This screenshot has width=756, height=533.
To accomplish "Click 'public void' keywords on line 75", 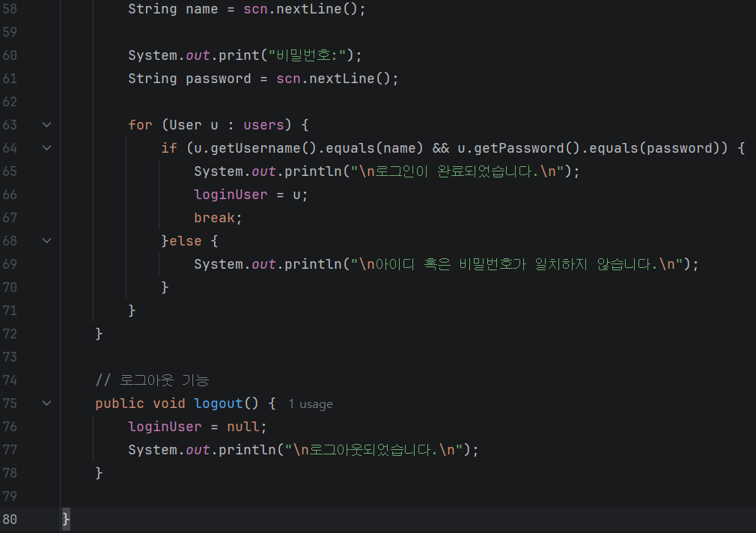I will [140, 403].
